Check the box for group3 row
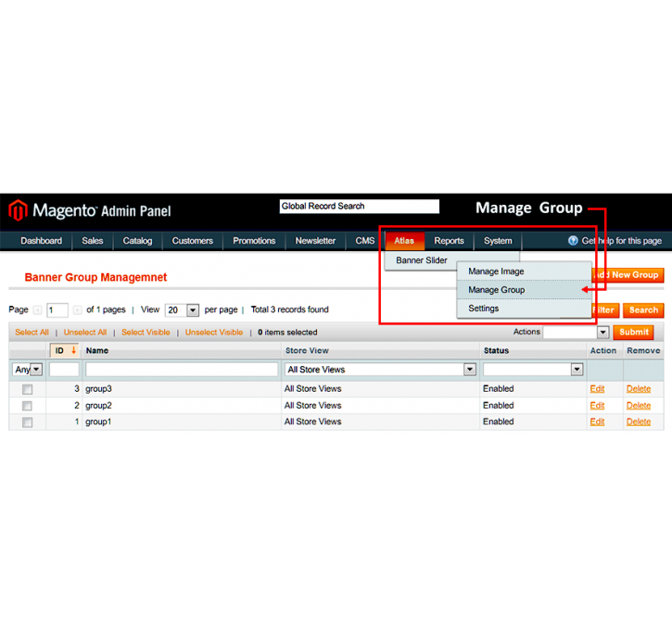This screenshot has height=630, width=672. coord(28,389)
